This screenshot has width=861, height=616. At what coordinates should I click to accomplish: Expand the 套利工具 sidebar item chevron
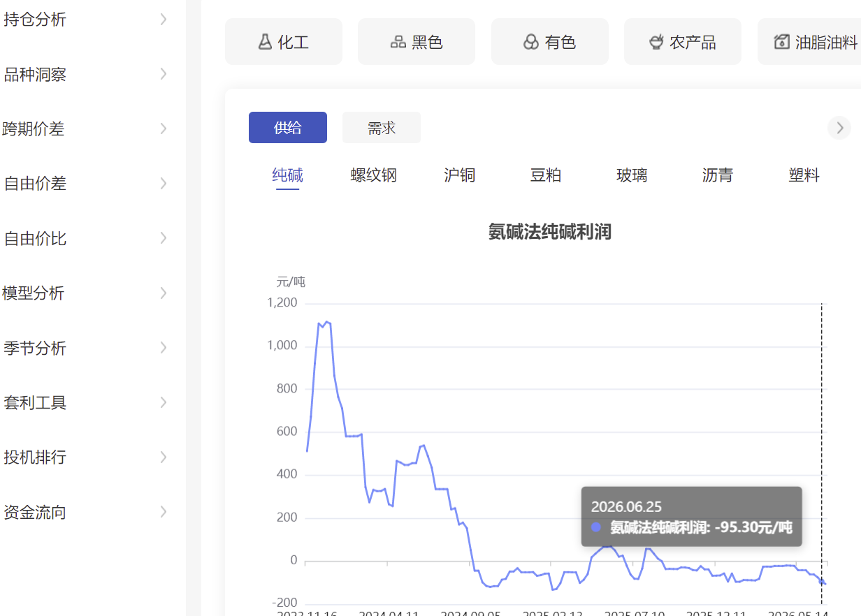coord(164,402)
